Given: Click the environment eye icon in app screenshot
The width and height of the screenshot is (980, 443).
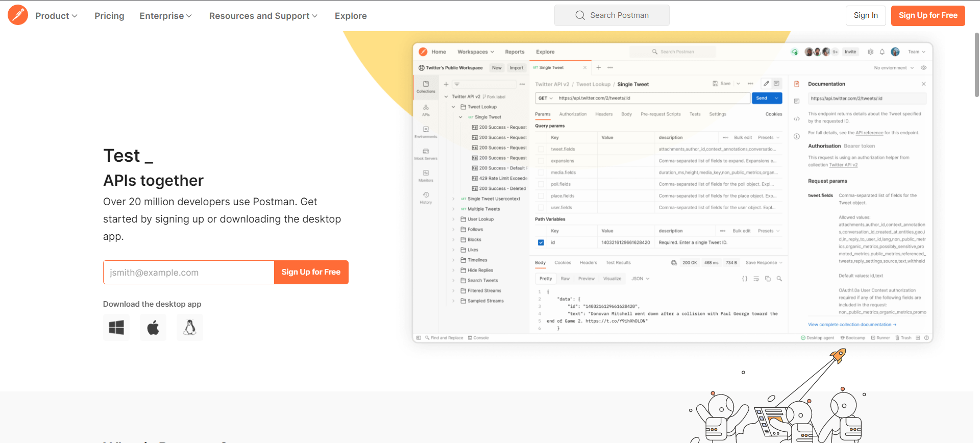Looking at the screenshot, I should (x=923, y=67).
